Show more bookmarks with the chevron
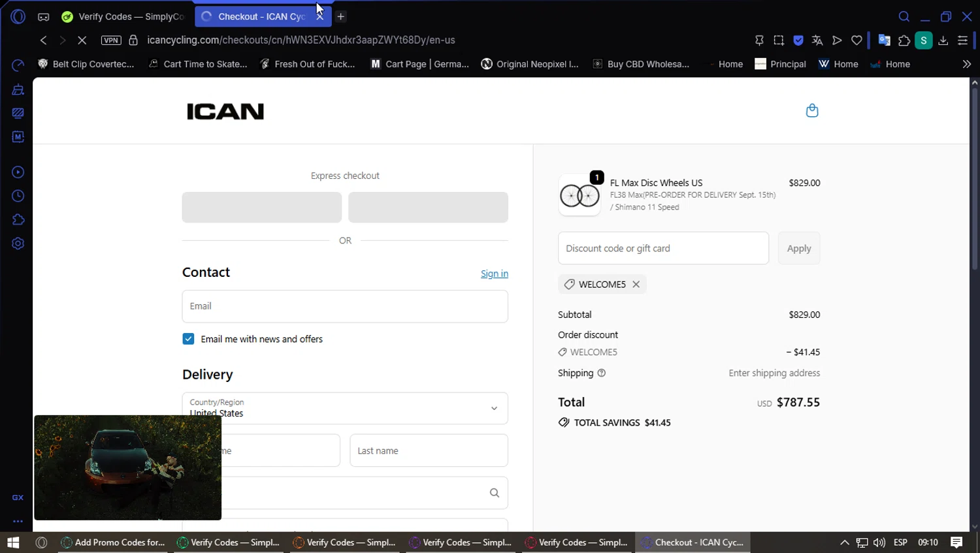The height and width of the screenshot is (553, 980). point(966,64)
